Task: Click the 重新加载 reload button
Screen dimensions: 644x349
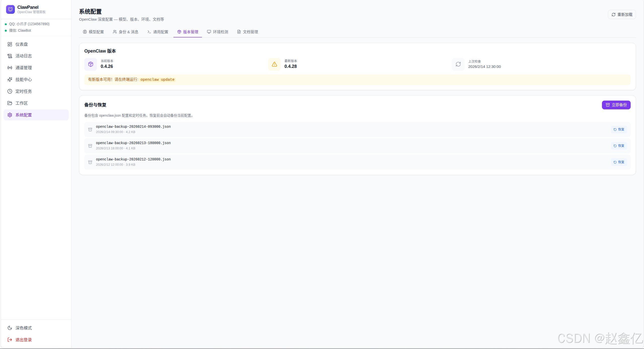Action: (x=622, y=15)
